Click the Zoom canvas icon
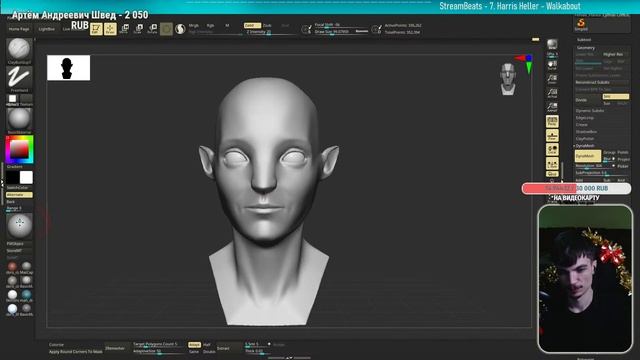The width and height of the screenshot is (640, 360). pyautogui.click(x=552, y=79)
